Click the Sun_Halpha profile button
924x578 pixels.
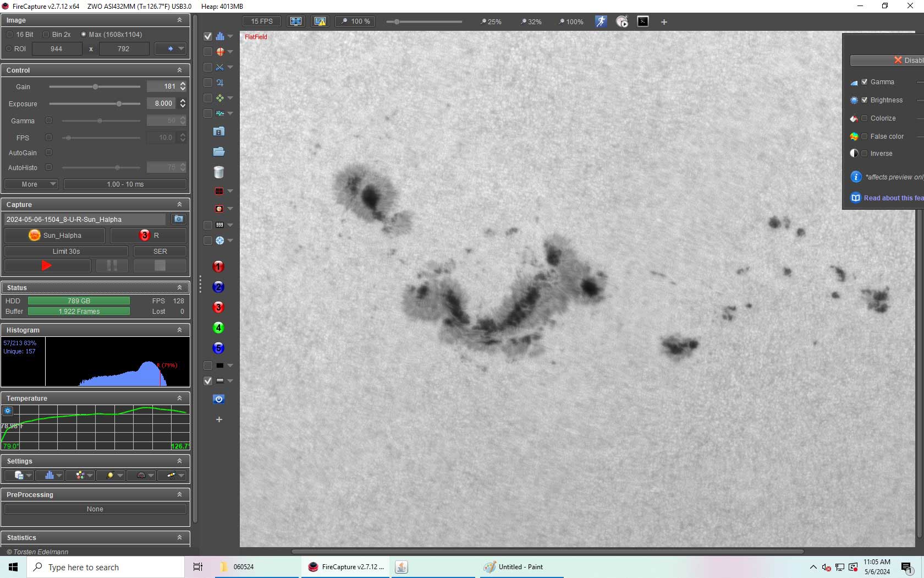pos(54,235)
